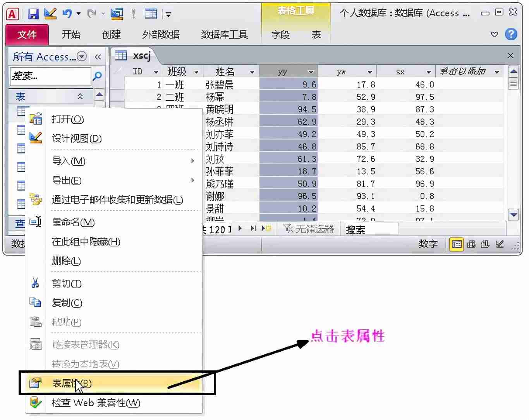Open the sx column filter dropdown

click(429, 72)
